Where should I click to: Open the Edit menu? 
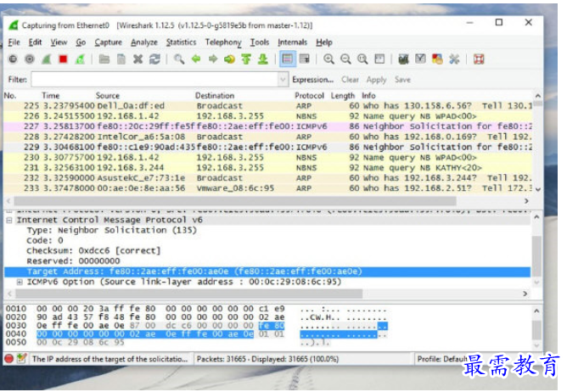[x=35, y=42]
